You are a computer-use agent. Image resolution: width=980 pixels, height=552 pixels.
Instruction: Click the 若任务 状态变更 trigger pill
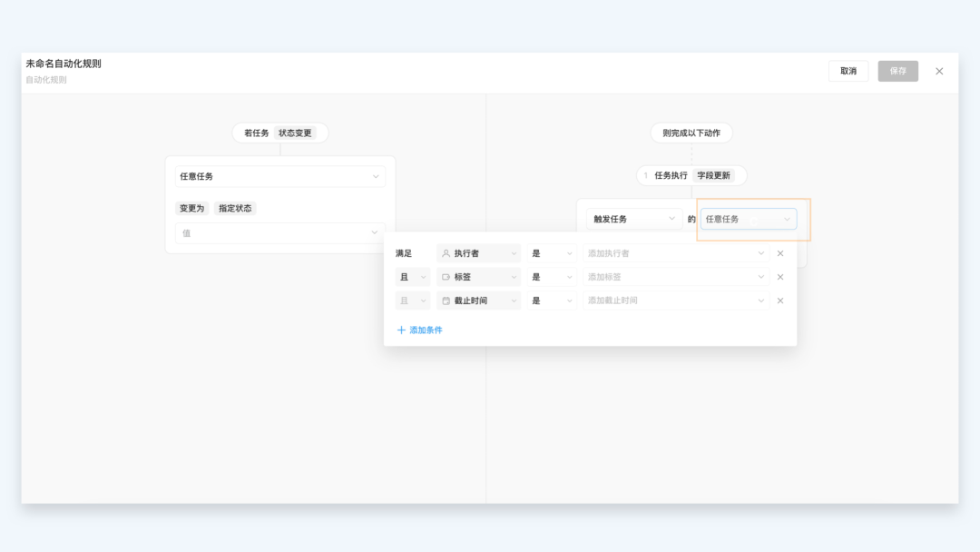pos(279,133)
